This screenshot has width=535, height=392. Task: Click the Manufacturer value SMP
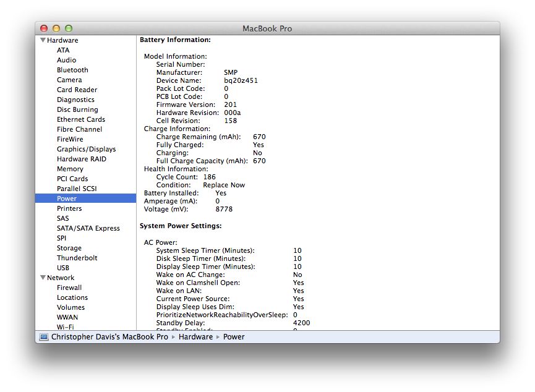(231, 72)
